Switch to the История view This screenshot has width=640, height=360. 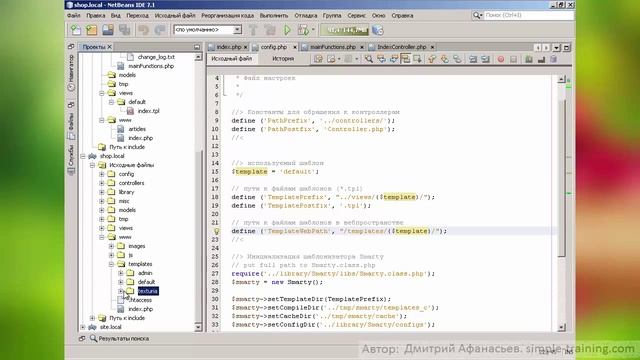(x=283, y=59)
